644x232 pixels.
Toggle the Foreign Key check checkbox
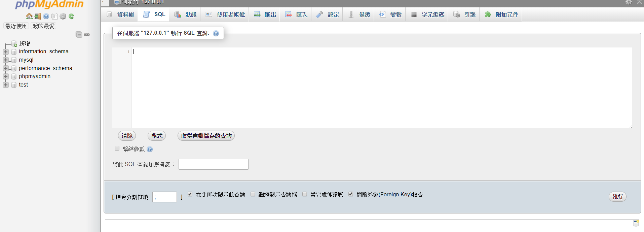tap(351, 194)
